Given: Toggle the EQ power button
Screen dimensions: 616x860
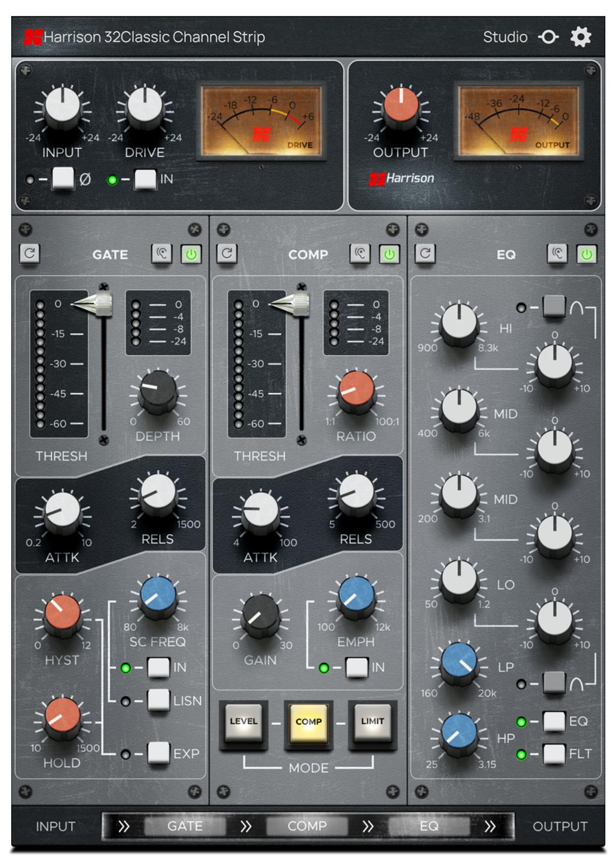Looking at the screenshot, I should [587, 254].
